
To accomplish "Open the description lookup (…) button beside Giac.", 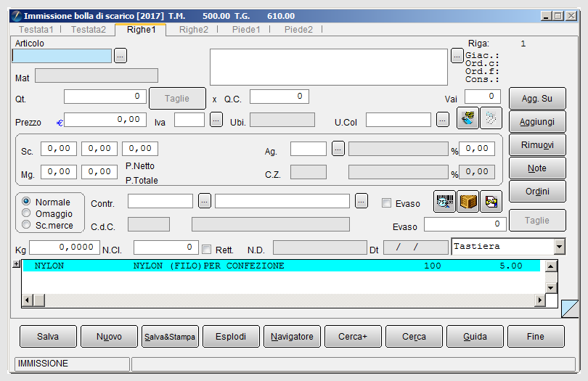I will coord(457,56).
